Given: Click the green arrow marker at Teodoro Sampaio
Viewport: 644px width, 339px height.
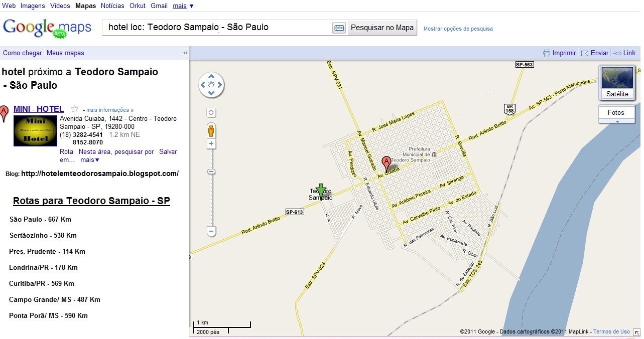Looking at the screenshot, I should [x=321, y=192].
